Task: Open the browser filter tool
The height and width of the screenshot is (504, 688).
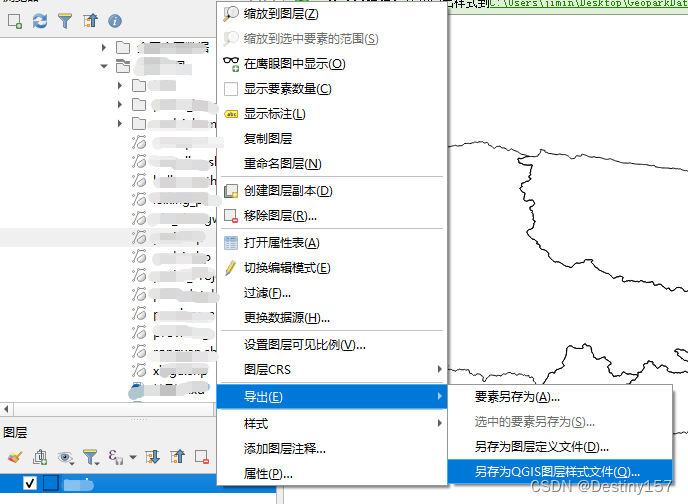Action: [x=65, y=21]
